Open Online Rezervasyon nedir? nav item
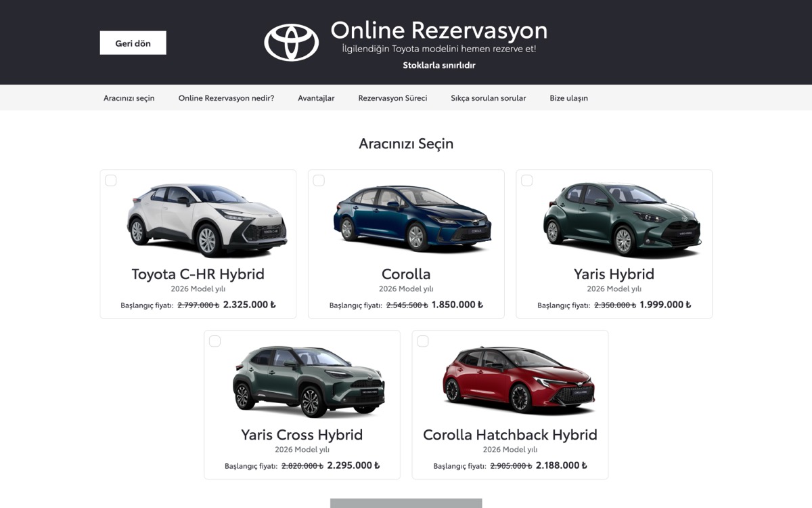The height and width of the screenshot is (508, 812). point(226,98)
